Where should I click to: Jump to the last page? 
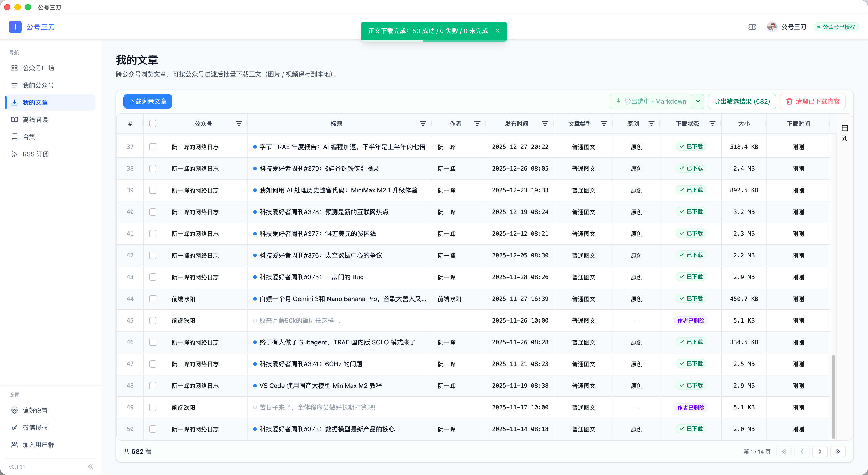[x=838, y=451]
